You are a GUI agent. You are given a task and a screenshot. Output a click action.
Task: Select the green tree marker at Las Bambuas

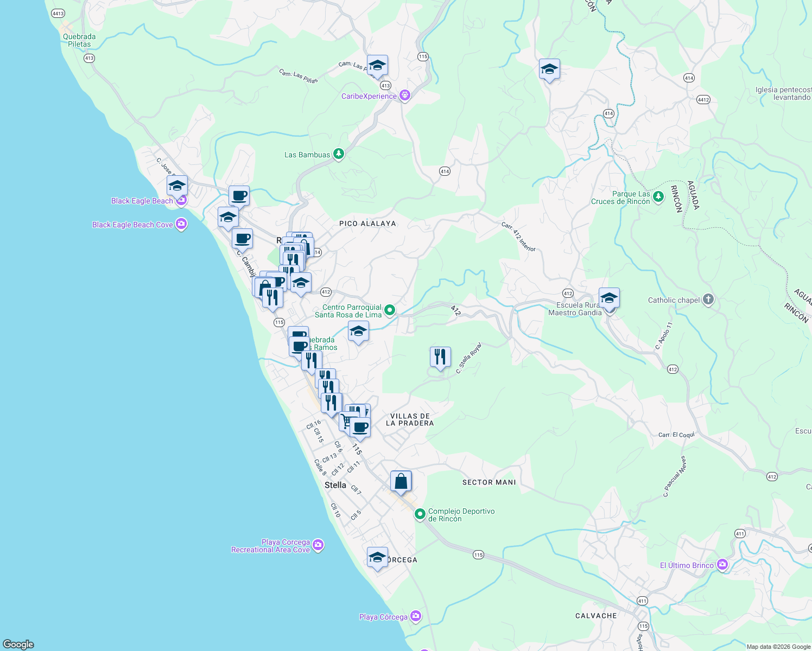point(338,154)
